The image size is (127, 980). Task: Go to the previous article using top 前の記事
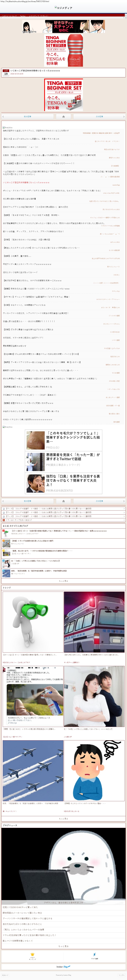tap(27, 116)
